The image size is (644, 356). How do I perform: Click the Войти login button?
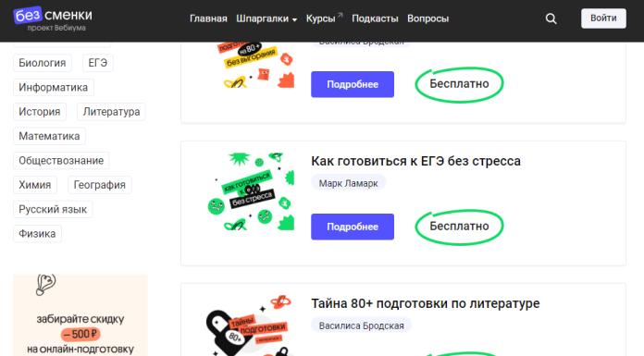(x=603, y=18)
